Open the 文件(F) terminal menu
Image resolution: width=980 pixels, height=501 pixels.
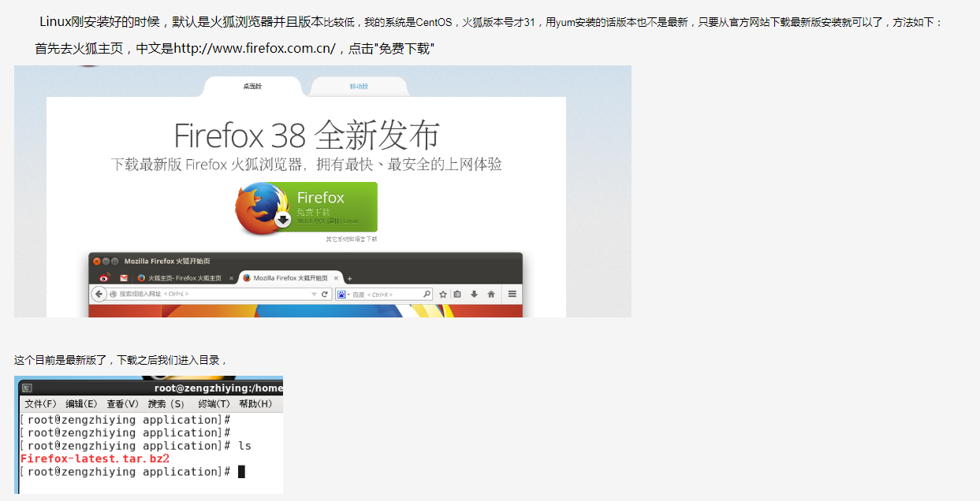[x=40, y=403]
